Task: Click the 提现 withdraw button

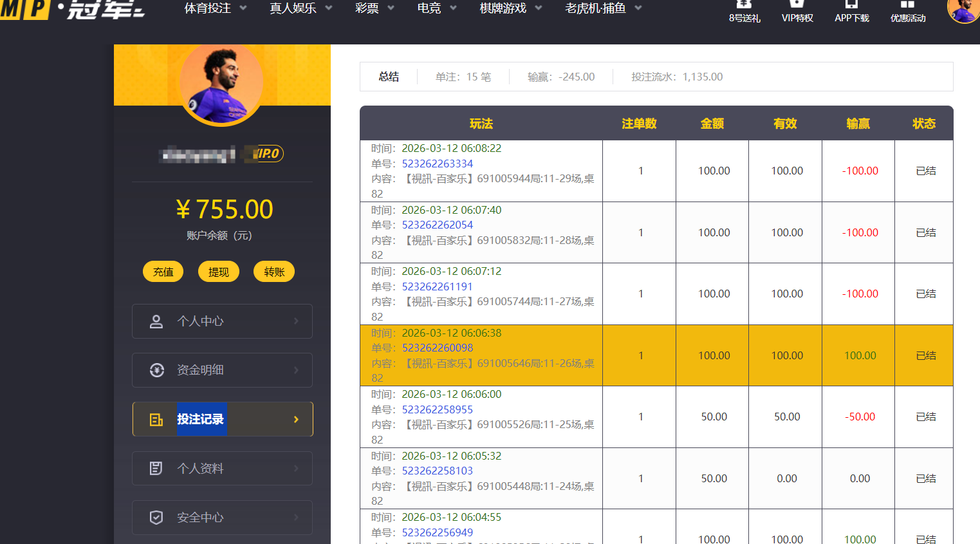Action: pyautogui.click(x=218, y=271)
